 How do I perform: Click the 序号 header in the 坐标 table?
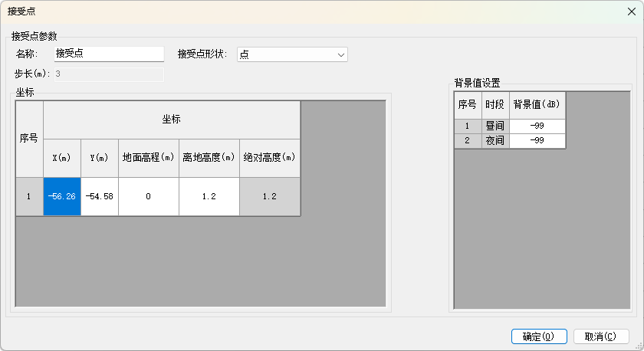29,139
